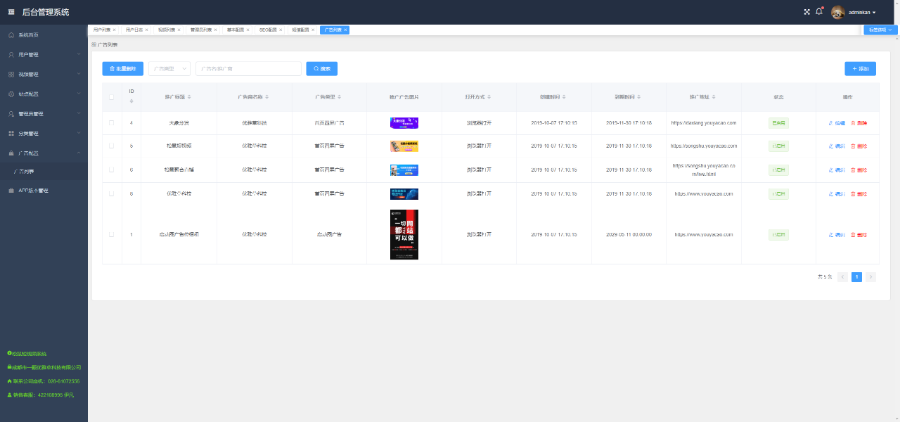This screenshot has width=900, height=422.
Task: Go to the previous page arrow
Action: coord(843,277)
